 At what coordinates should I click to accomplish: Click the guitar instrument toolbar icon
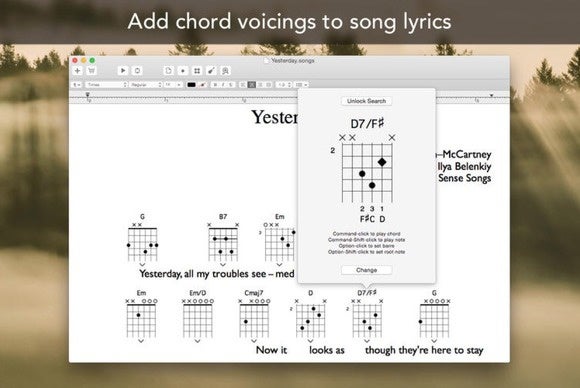(211, 71)
